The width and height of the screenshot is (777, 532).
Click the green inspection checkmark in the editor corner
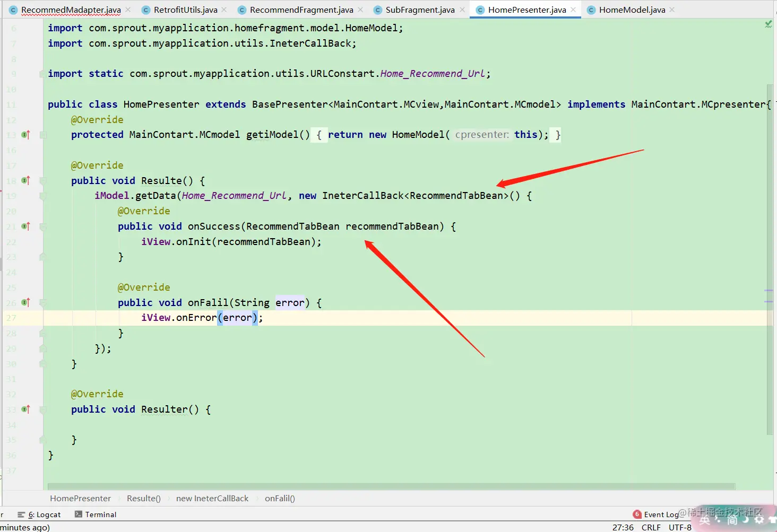[768, 24]
